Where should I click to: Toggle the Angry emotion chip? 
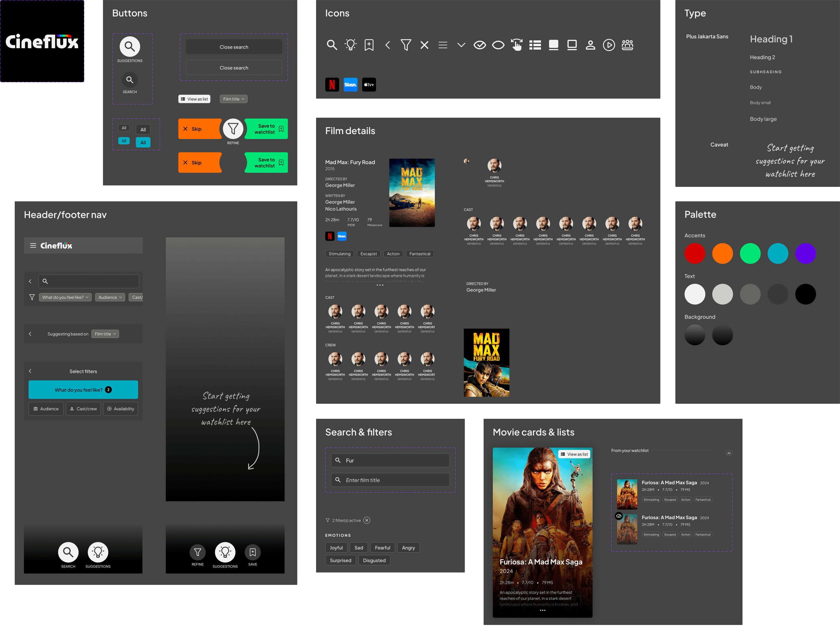[x=408, y=548]
